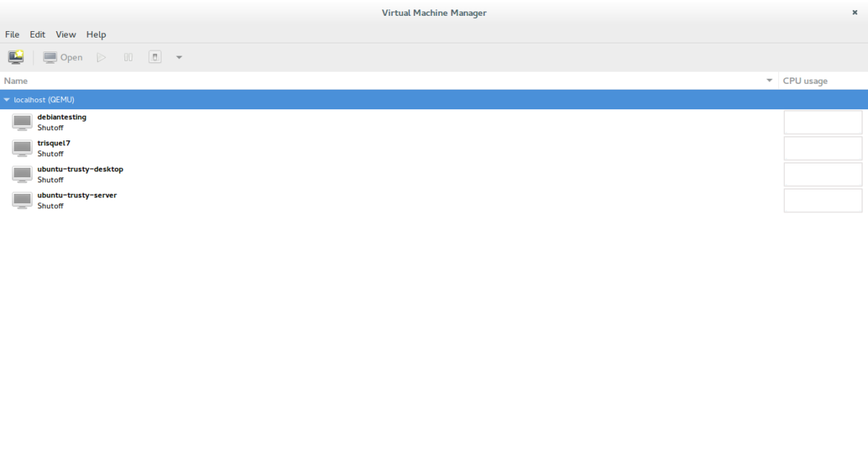Viewport: 868px width, 471px height.
Task: Click the Open console toolbar button
Action: pos(63,57)
